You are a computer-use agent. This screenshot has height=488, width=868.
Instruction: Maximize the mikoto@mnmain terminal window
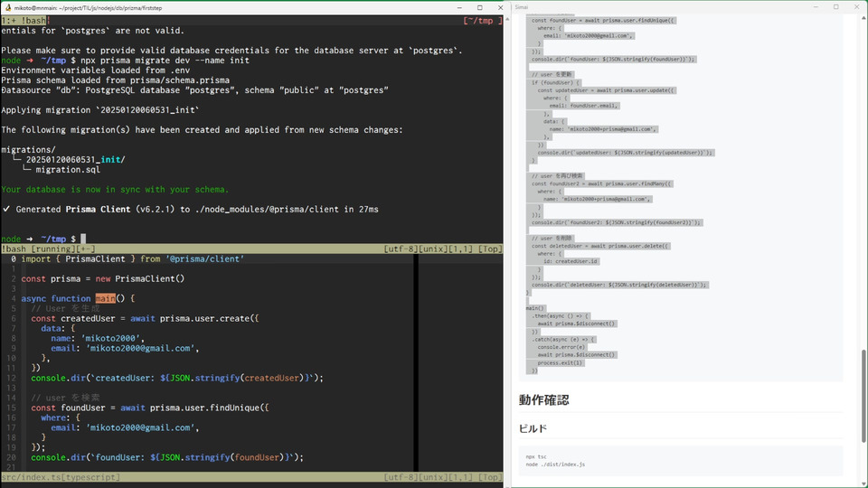(x=480, y=8)
